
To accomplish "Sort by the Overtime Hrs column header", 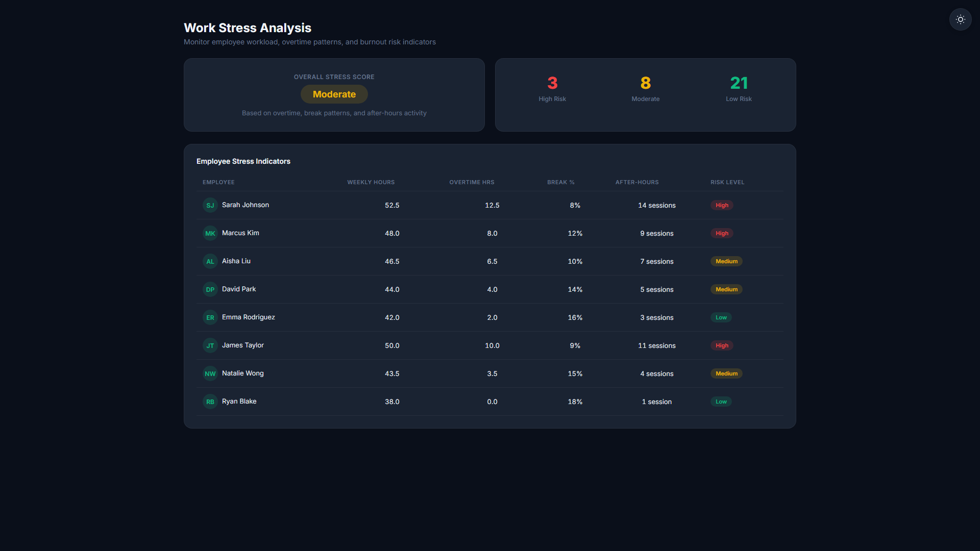I will (x=472, y=182).
